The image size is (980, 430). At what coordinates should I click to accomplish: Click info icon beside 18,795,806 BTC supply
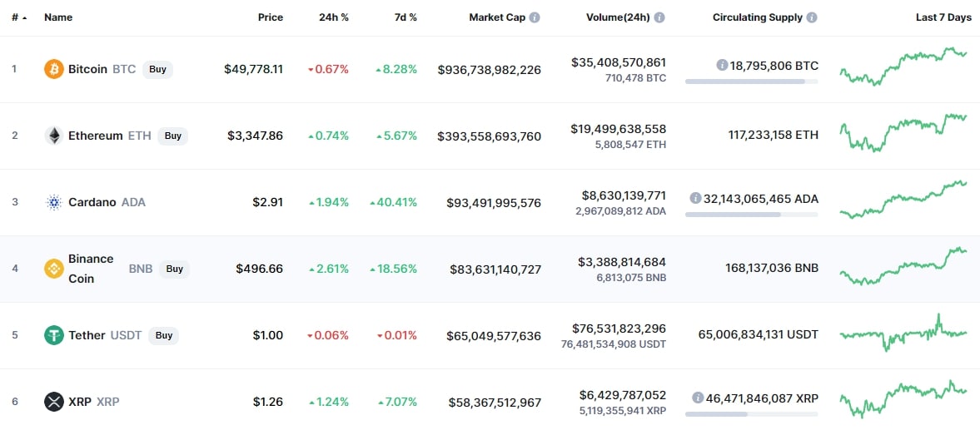tap(722, 65)
